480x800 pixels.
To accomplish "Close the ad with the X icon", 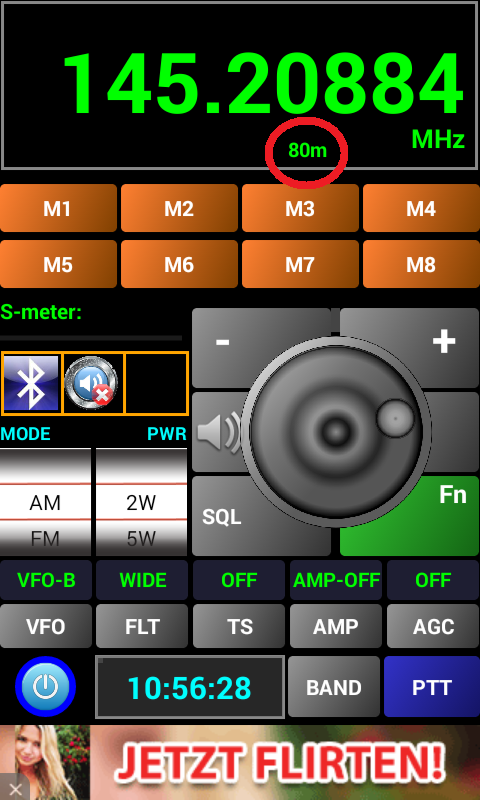I will [x=15, y=789].
